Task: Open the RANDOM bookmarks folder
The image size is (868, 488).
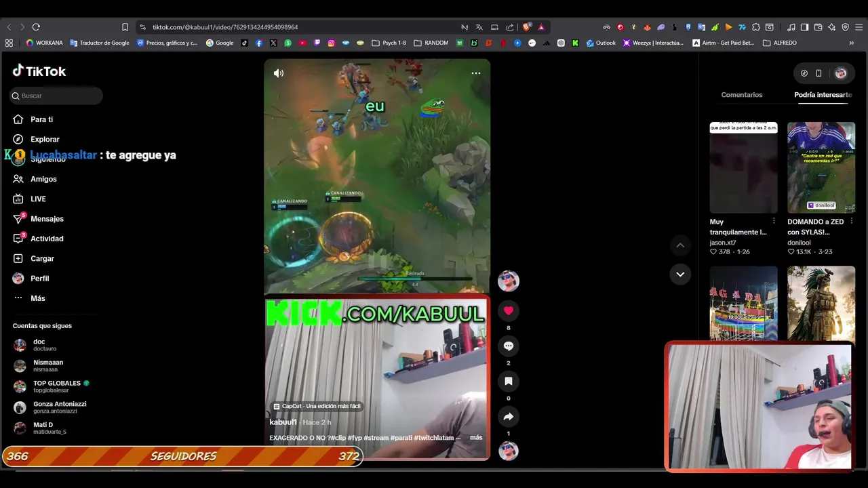Action: point(431,43)
